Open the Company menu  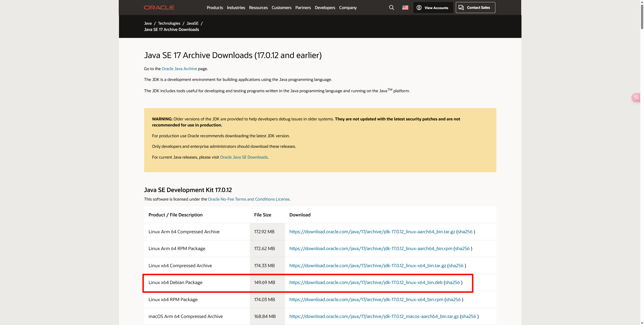tap(348, 8)
